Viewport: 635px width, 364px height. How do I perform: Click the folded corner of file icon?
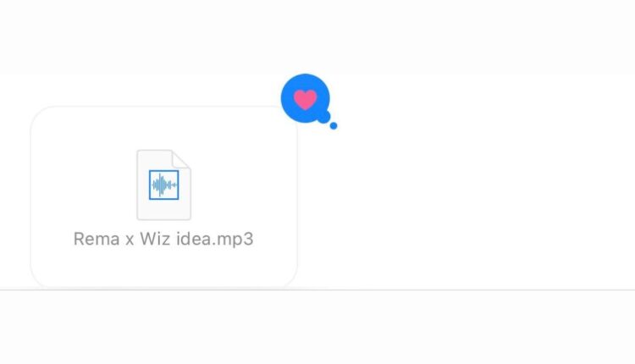[181, 158]
